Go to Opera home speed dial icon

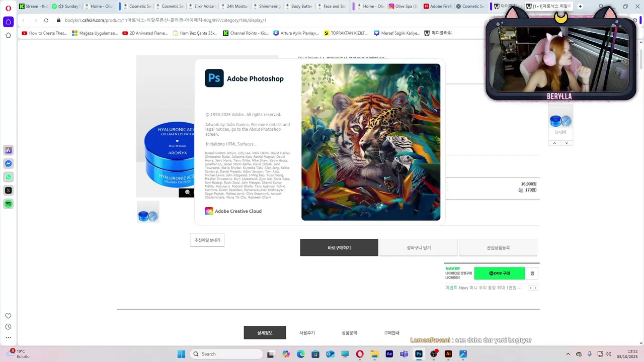pyautogui.click(x=8, y=22)
